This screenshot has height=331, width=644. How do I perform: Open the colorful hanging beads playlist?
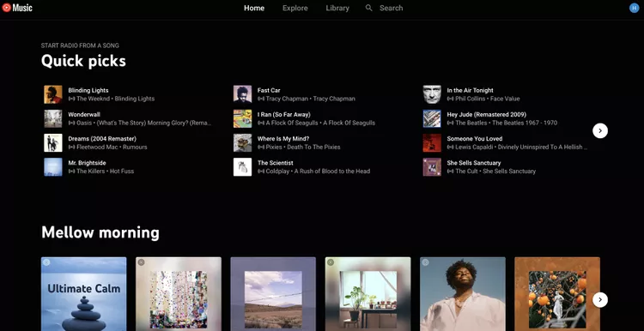click(x=179, y=294)
